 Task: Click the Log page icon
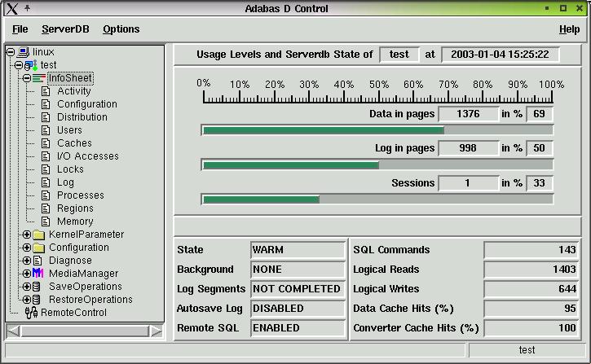coord(46,182)
